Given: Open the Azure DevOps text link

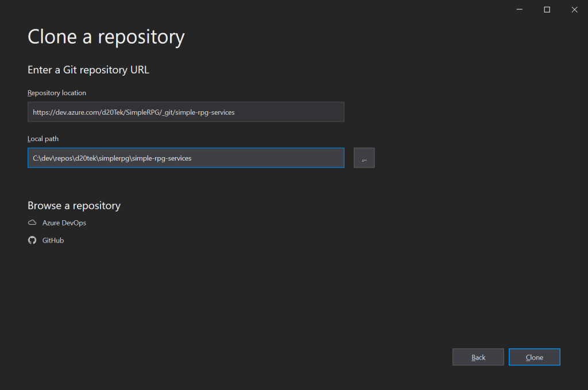Looking at the screenshot, I should 64,223.
